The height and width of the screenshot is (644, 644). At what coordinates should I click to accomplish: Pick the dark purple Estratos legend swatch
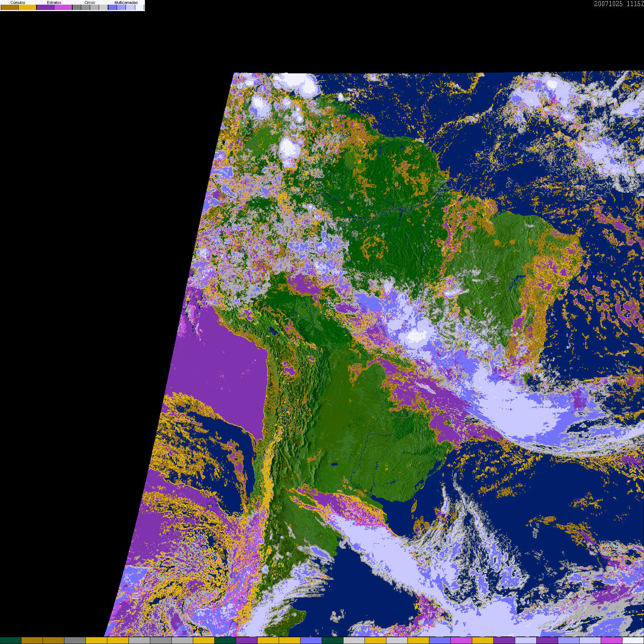[45, 7]
